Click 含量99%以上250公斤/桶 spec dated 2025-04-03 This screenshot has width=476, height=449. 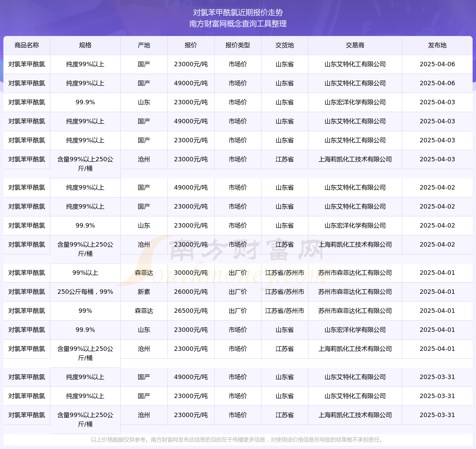coord(85,164)
